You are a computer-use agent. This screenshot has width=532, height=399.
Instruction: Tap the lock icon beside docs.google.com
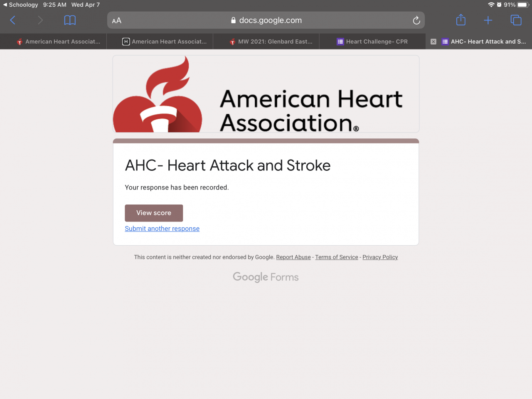pyautogui.click(x=234, y=20)
